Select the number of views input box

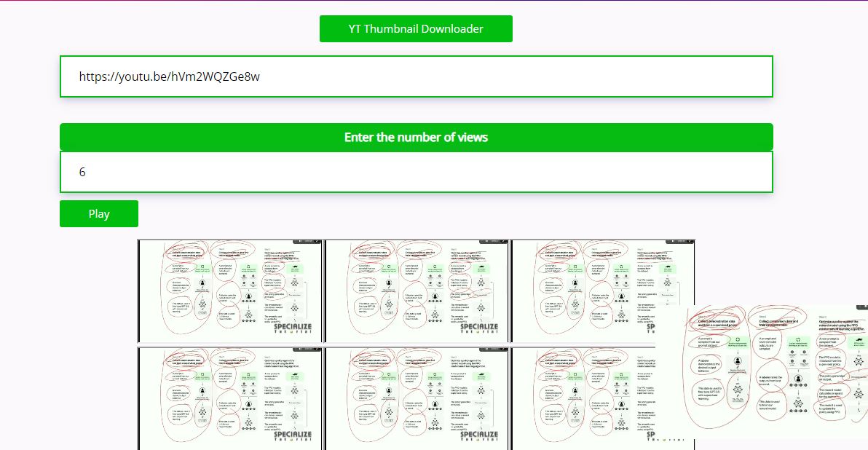point(417,172)
